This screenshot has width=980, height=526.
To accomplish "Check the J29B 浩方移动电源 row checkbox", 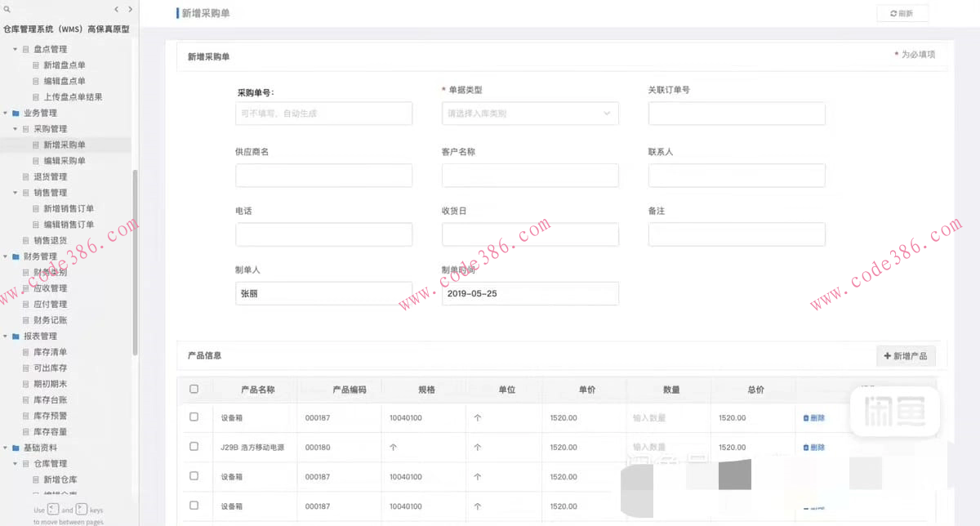I will (194, 447).
